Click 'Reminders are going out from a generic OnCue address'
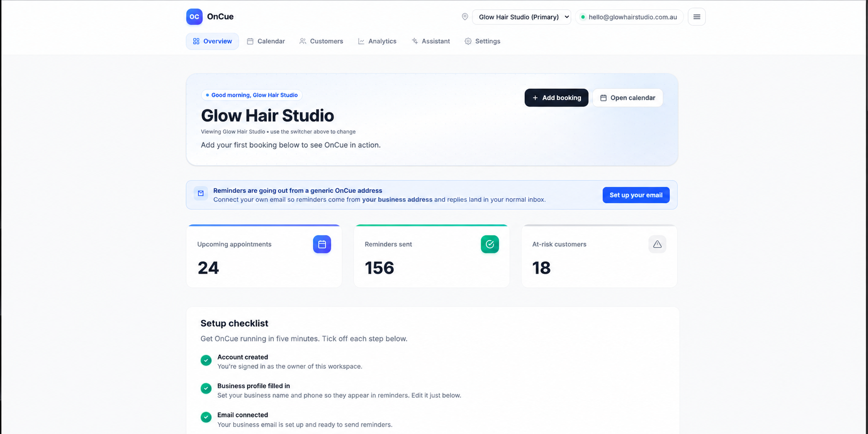The height and width of the screenshot is (434, 868). pos(298,191)
